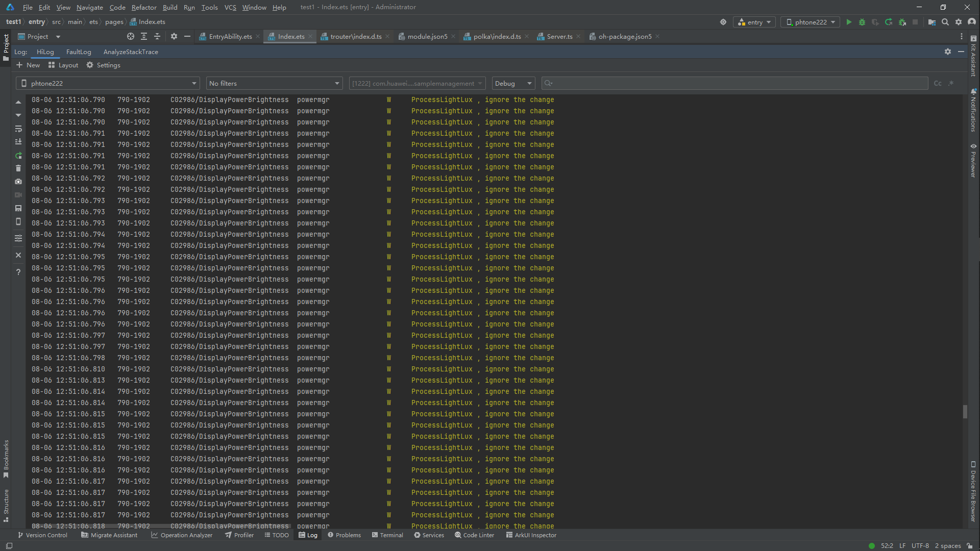Open Search Everywhere magnifier icon

point(945,22)
